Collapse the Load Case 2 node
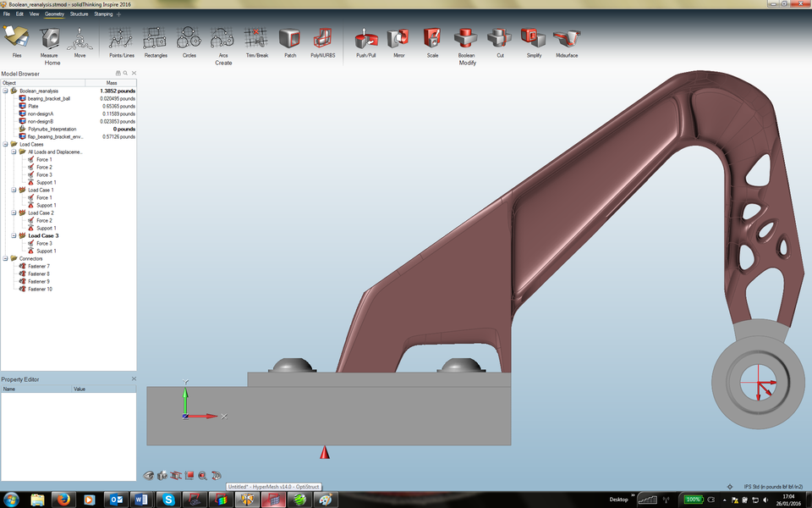812x508 pixels. click(x=14, y=213)
